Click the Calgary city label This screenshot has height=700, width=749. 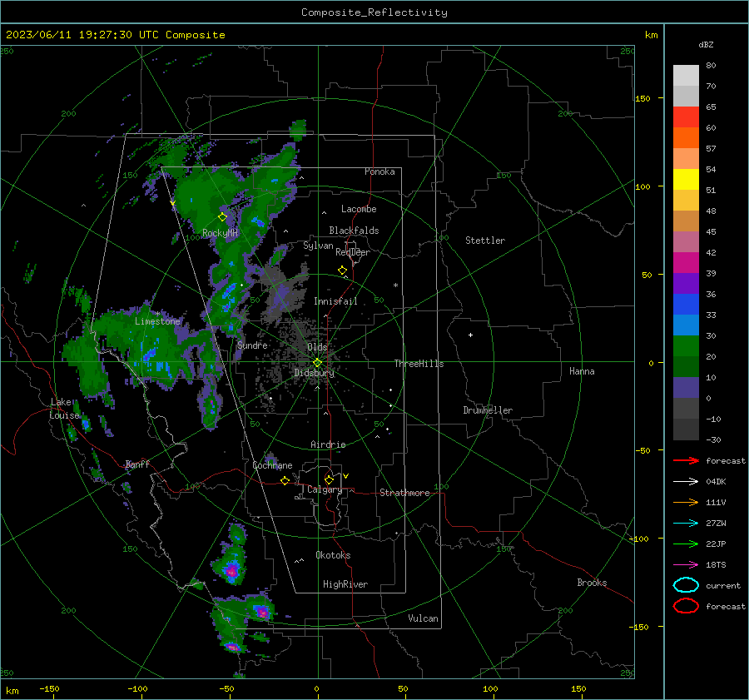[x=325, y=489]
